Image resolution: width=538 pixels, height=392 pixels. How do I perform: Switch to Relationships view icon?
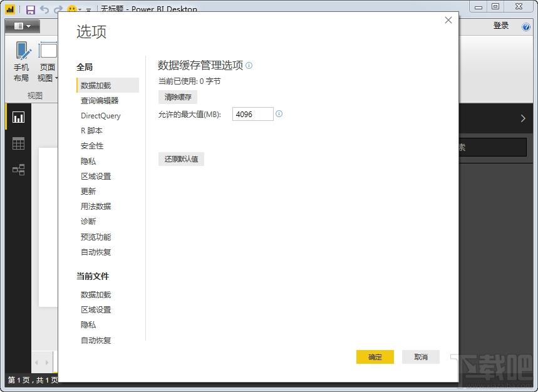18,170
